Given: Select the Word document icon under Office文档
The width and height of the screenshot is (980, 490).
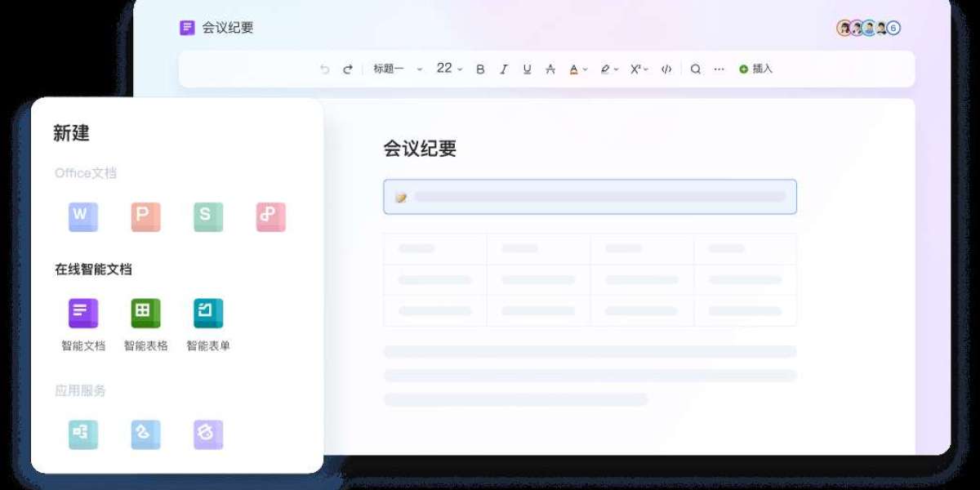Looking at the screenshot, I should (x=82, y=216).
